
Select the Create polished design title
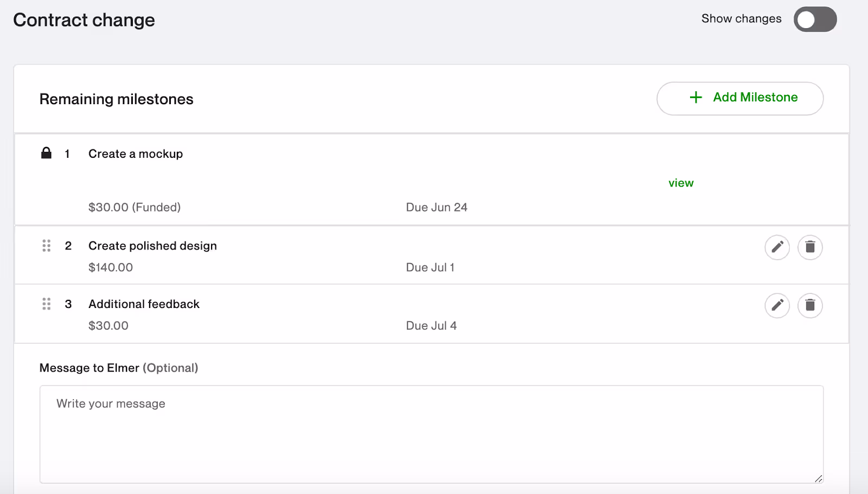(152, 246)
